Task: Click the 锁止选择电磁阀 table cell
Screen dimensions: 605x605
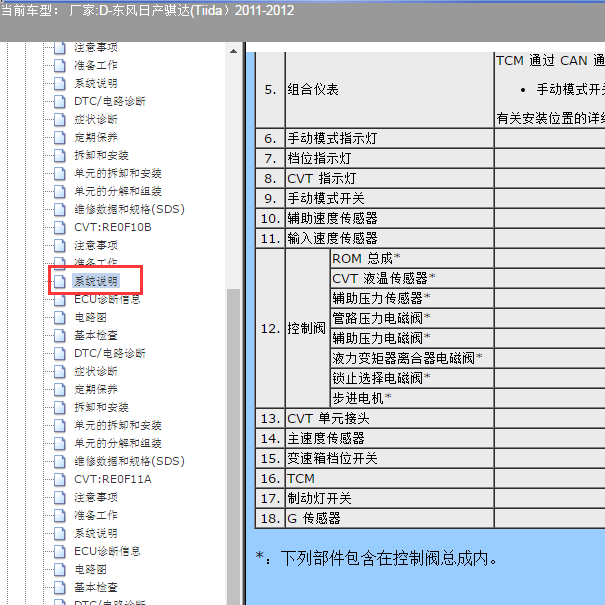Action: pos(412,378)
